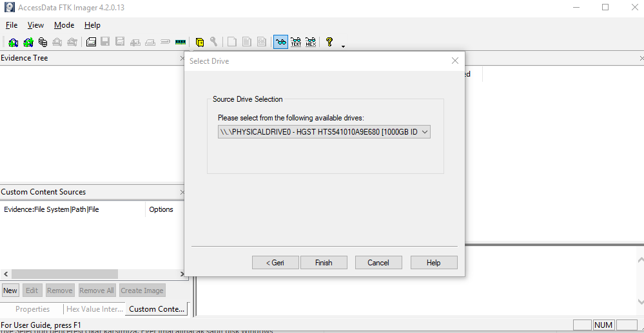Switch to the Properties tab
This screenshot has height=333, width=644.
32,309
